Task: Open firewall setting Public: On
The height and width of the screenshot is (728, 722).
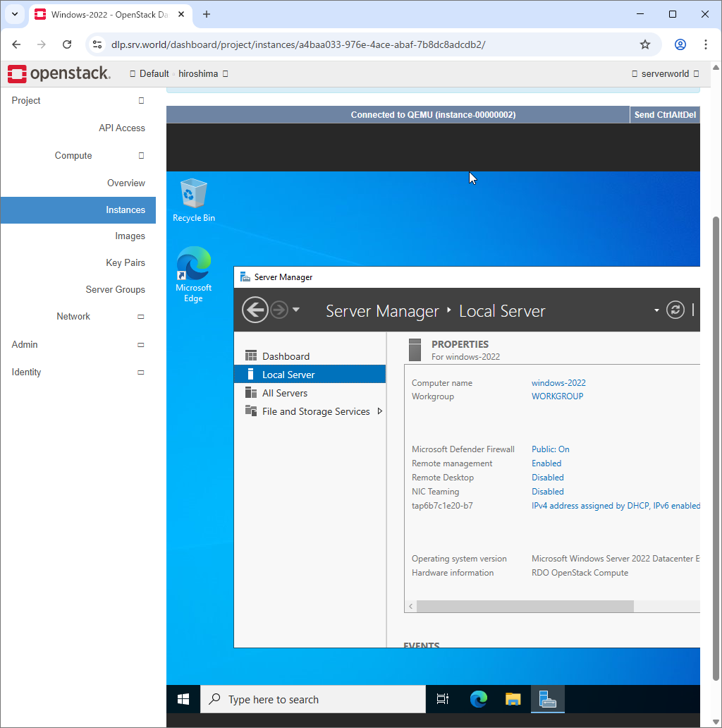Action: (551, 449)
